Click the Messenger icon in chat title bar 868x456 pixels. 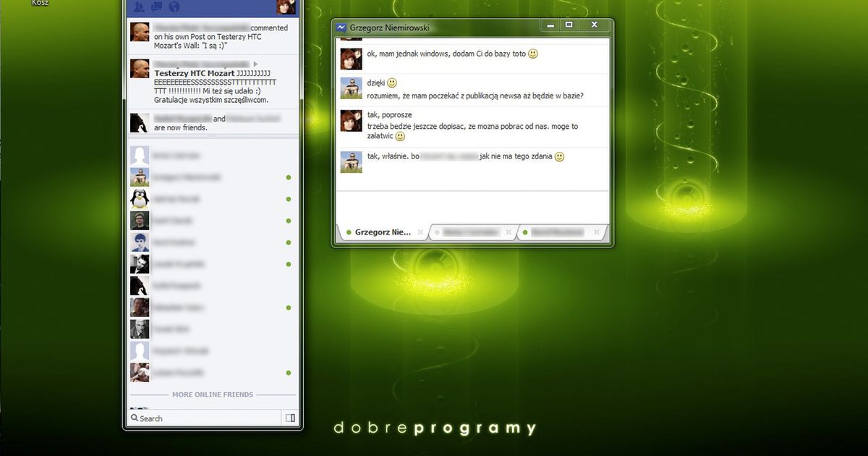[x=341, y=25]
